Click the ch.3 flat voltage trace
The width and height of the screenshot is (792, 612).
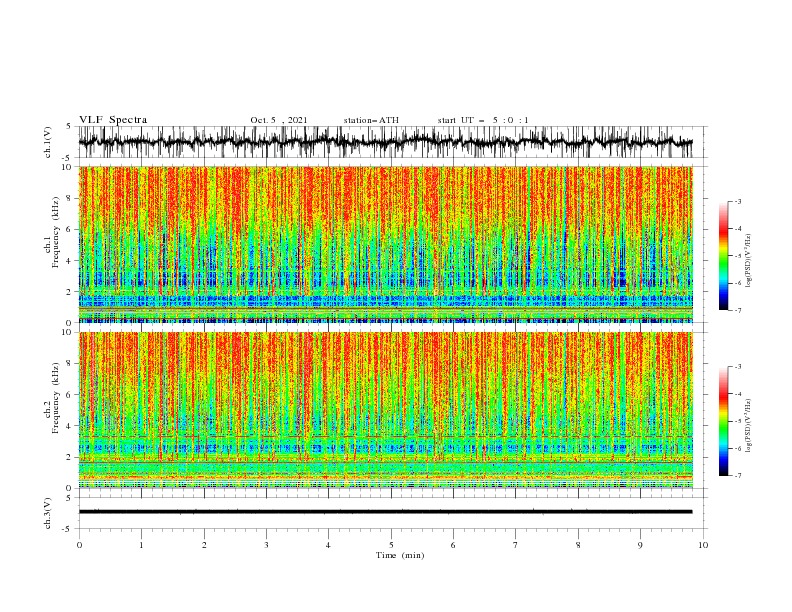pos(385,512)
